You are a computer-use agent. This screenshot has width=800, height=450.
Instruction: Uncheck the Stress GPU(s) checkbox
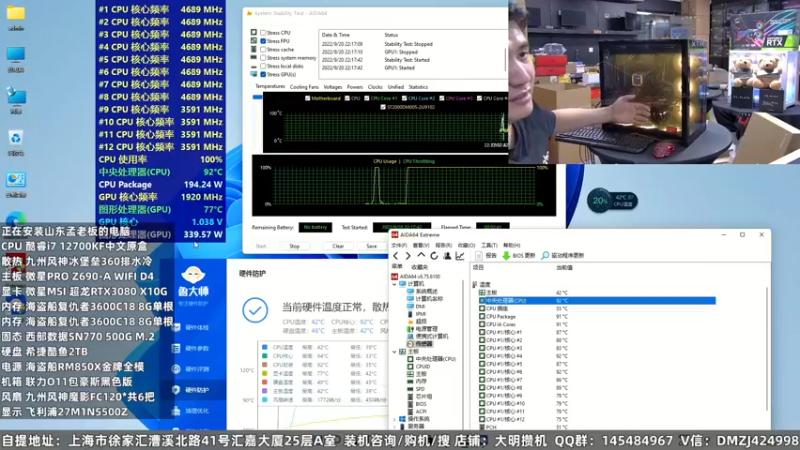[263, 74]
